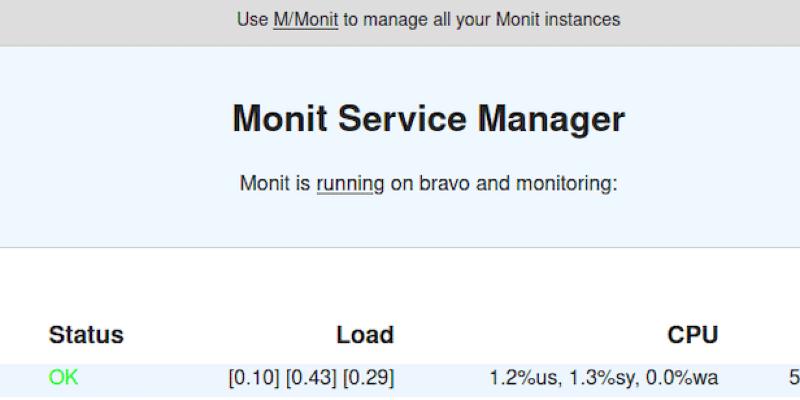Click the word 'Use' in the top banner
This screenshot has height=400, width=800.
[x=252, y=19]
